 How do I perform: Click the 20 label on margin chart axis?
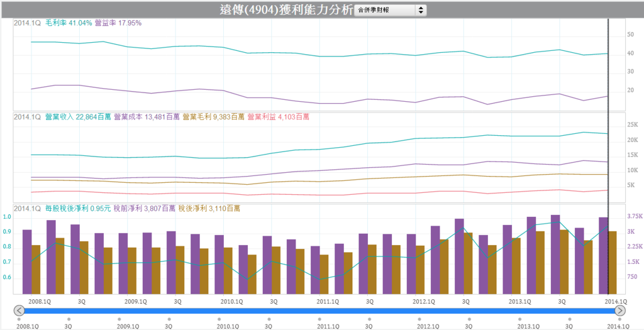click(630, 91)
